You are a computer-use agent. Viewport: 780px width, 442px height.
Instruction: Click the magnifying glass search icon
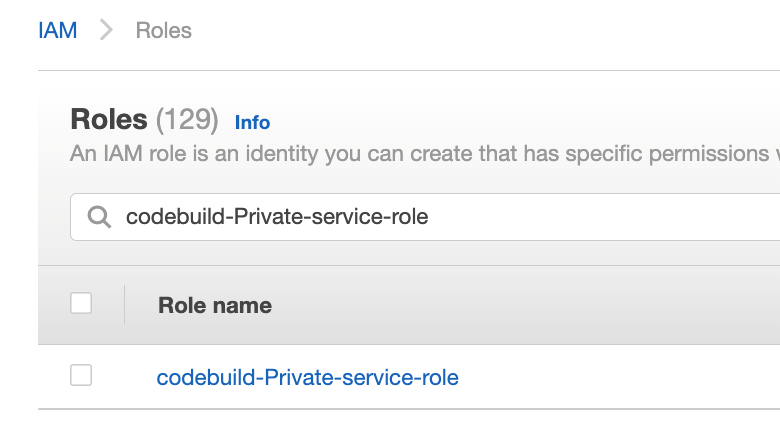click(99, 217)
